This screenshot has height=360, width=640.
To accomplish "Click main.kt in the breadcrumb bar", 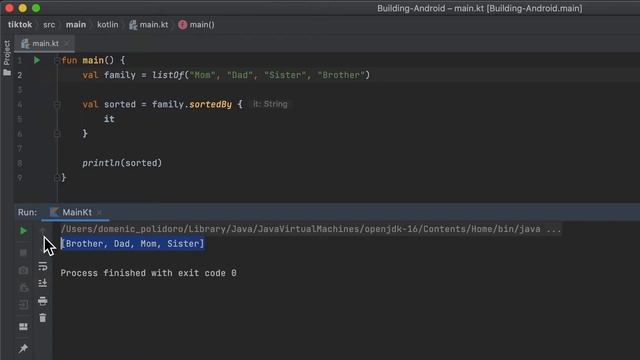I will [x=149, y=24].
